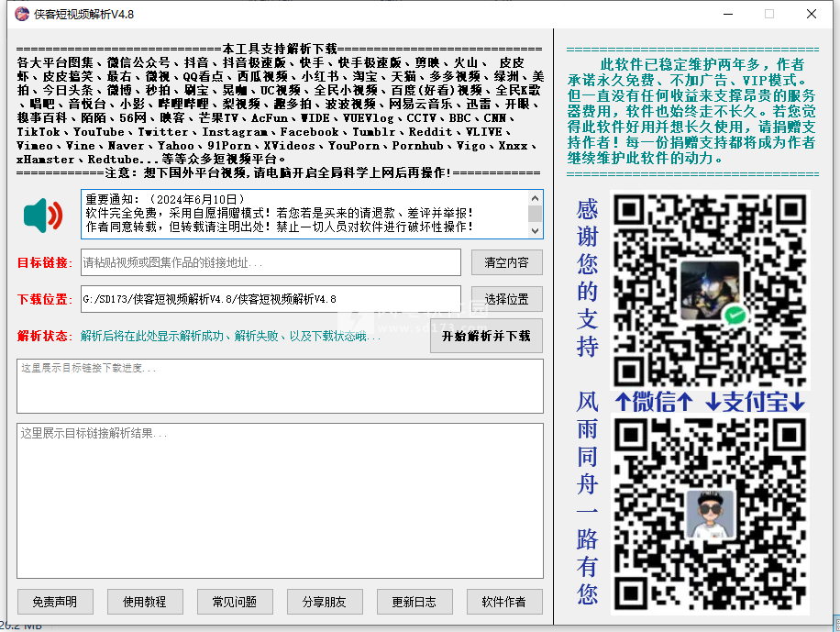Close the 侠客短视频解析 window
This screenshot has width=840, height=632.
[x=812, y=14]
